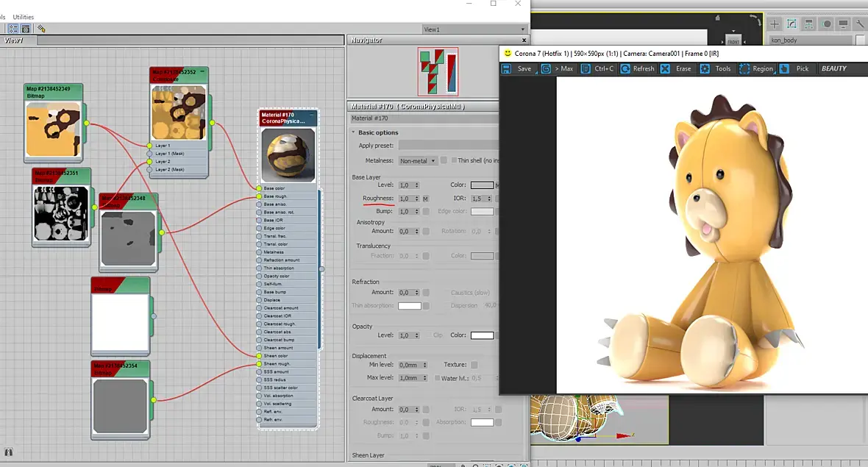Image resolution: width=868 pixels, height=467 pixels.
Task: Click the kon_body object name field
Action: [x=811, y=40]
